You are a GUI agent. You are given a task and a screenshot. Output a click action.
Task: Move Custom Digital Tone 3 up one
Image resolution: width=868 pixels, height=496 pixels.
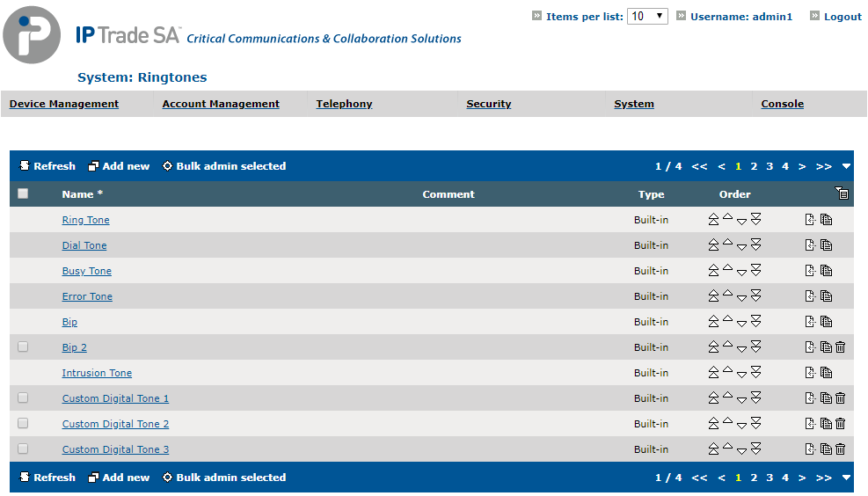728,446
